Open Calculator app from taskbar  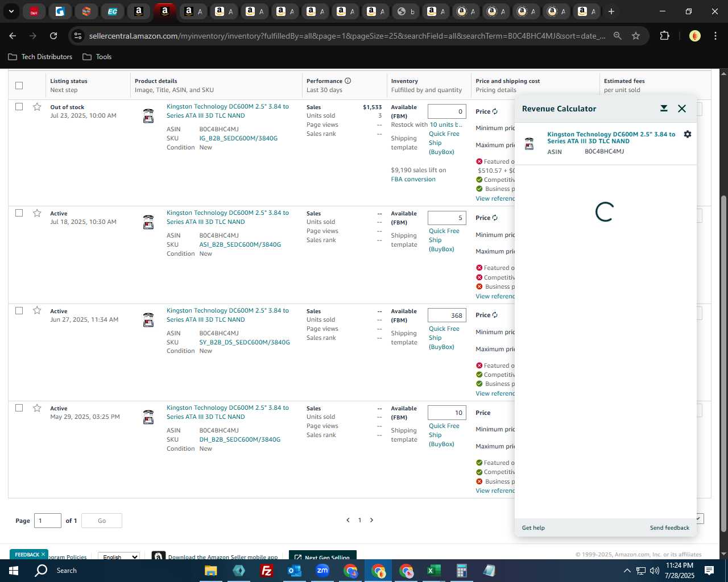pos(461,571)
